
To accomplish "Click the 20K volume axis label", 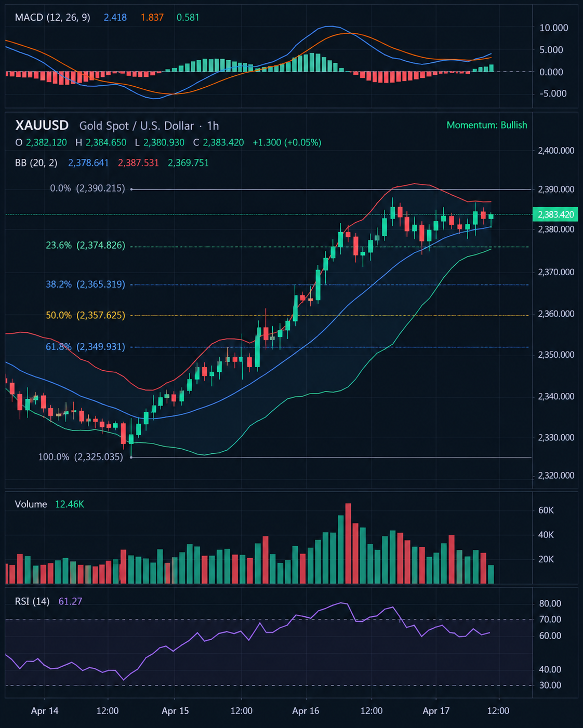I will tap(546, 559).
